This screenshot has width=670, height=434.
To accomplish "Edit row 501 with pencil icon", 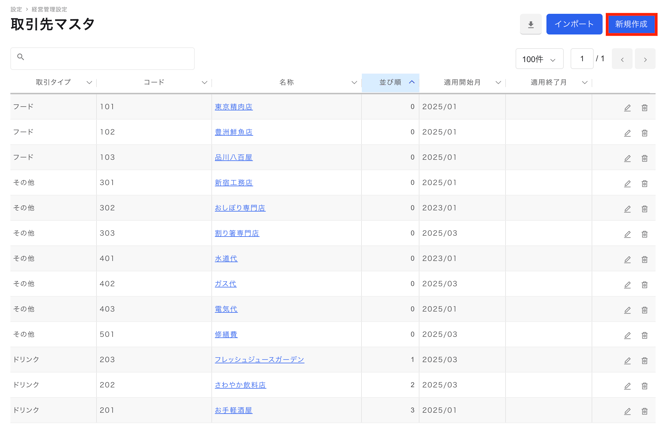I will point(627,335).
